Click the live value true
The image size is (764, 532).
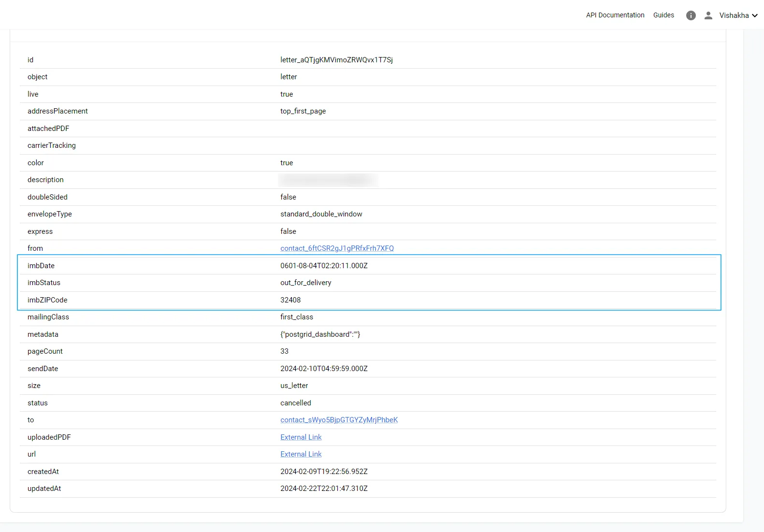tap(287, 94)
